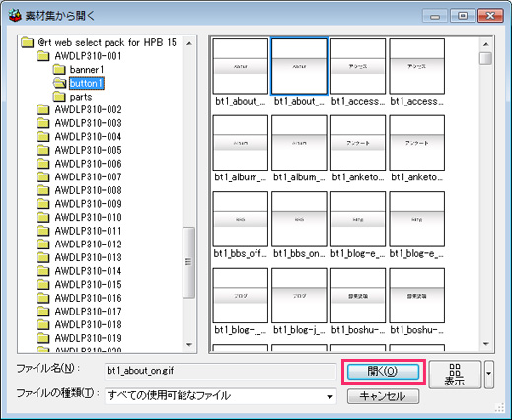This screenshot has height=420, width=512.
Task: Click the 開く(O) open button
Action: (383, 372)
